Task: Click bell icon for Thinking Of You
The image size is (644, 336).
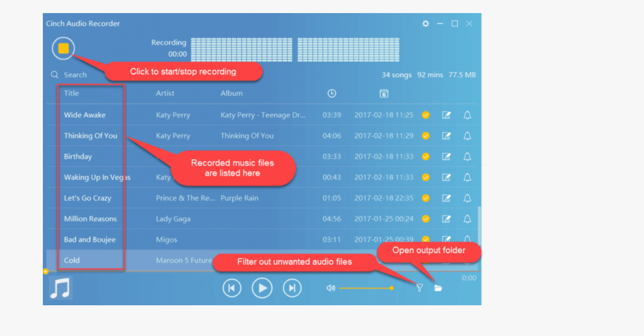Action: pyautogui.click(x=467, y=136)
